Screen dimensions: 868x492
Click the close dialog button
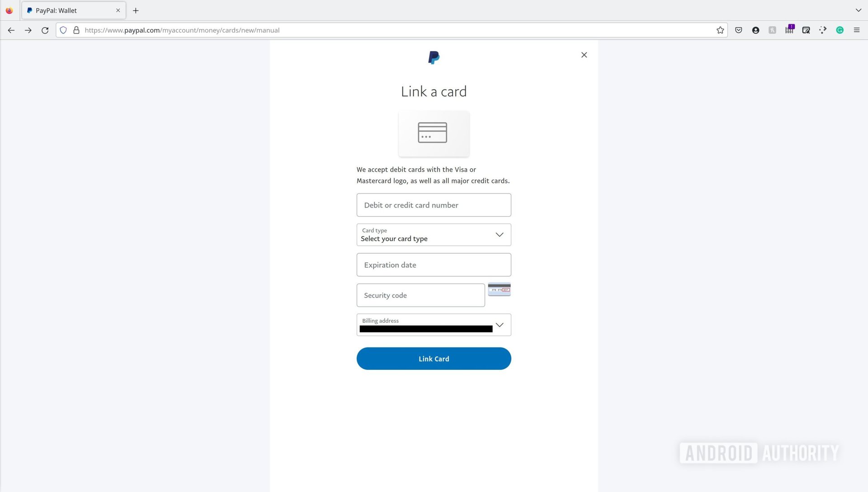tap(584, 55)
